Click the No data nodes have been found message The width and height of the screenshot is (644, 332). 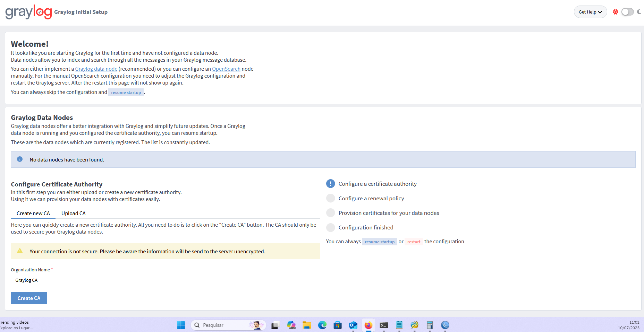pos(67,160)
